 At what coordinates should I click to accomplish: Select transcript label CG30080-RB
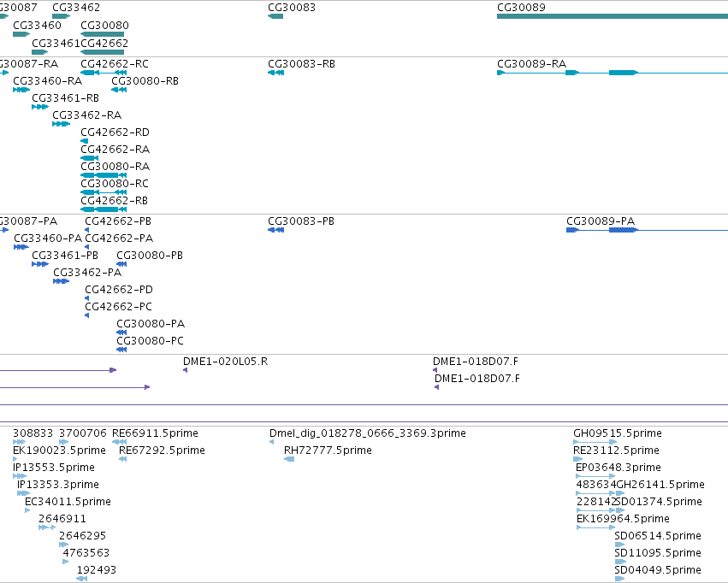[145, 81]
